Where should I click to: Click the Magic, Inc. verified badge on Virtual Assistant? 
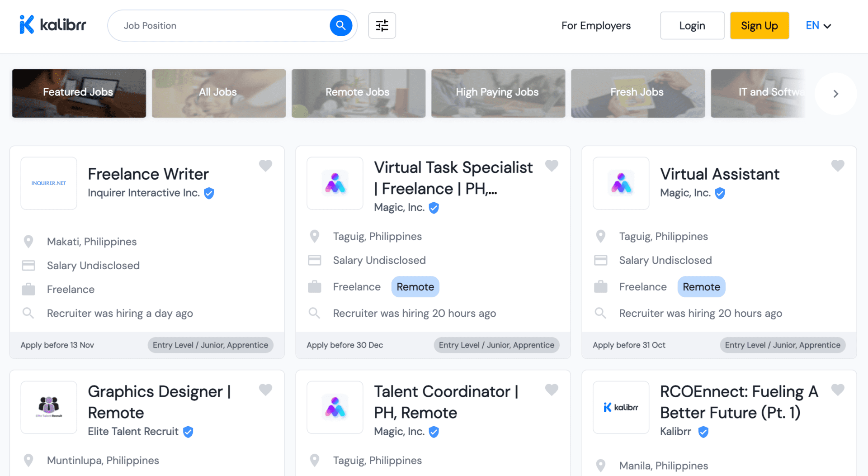pyautogui.click(x=720, y=193)
